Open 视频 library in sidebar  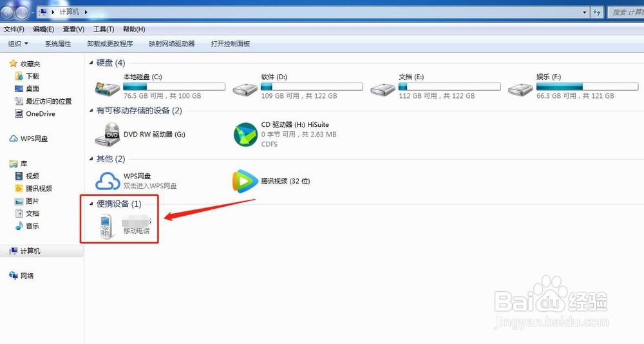(x=27, y=176)
